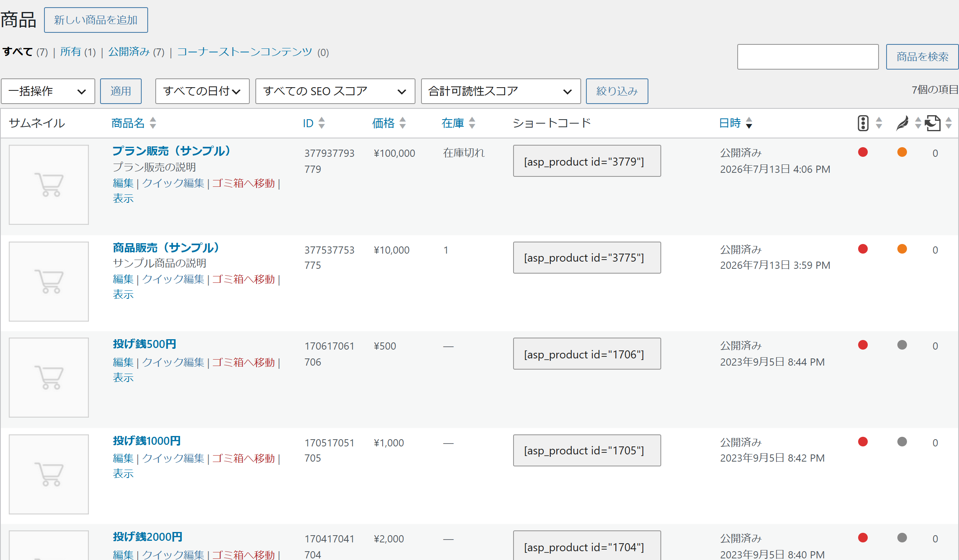Select the すべて (7) filter tab
The height and width of the screenshot is (560, 959).
(x=25, y=52)
